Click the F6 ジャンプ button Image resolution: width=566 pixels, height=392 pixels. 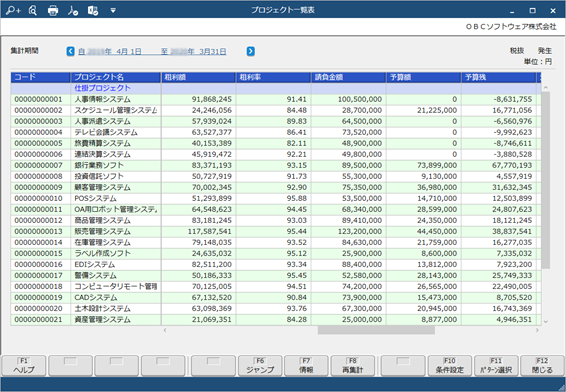click(x=260, y=366)
